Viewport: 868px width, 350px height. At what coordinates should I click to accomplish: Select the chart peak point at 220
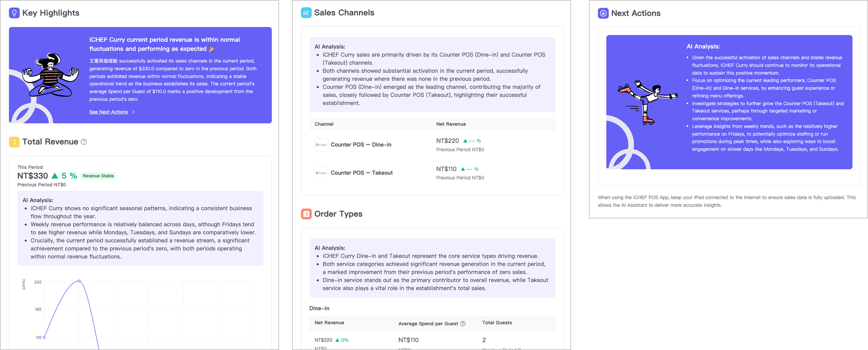tap(79, 281)
